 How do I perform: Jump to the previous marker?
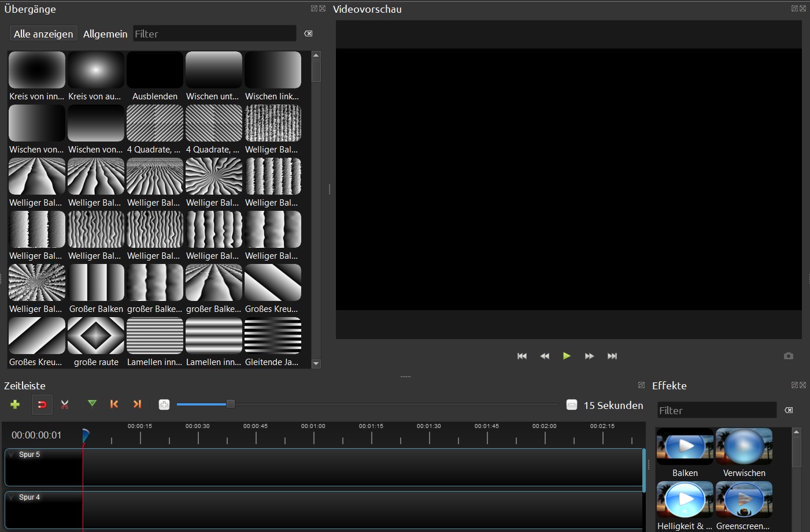(114, 404)
